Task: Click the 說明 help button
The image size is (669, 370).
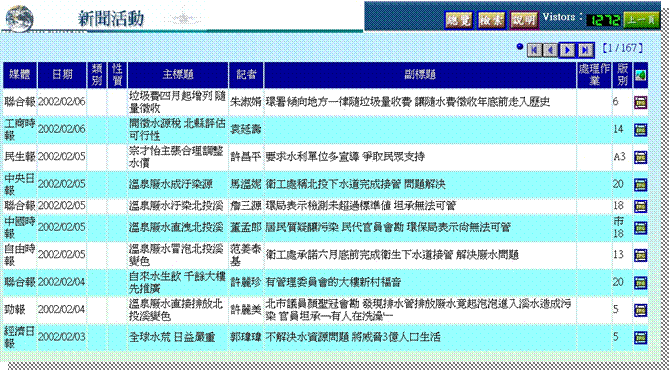Action: click(x=524, y=20)
